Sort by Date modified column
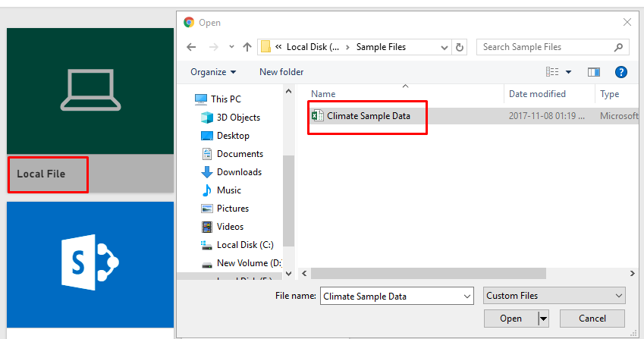Screen dimensions: 644x339 click(537, 94)
